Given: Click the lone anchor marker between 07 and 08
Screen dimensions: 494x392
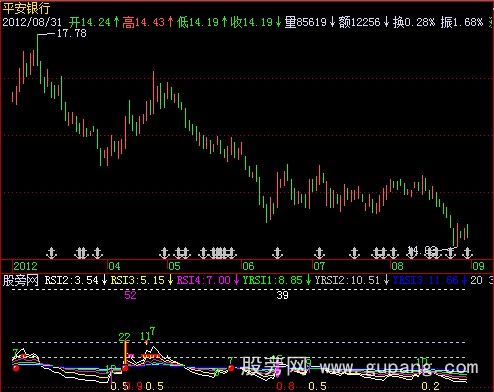Looking at the screenshot, I should tap(355, 253).
